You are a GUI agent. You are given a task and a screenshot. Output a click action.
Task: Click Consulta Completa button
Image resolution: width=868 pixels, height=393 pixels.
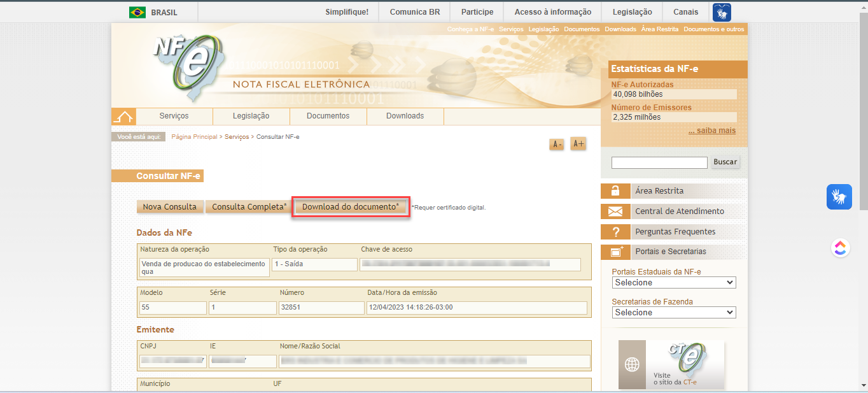coord(249,207)
